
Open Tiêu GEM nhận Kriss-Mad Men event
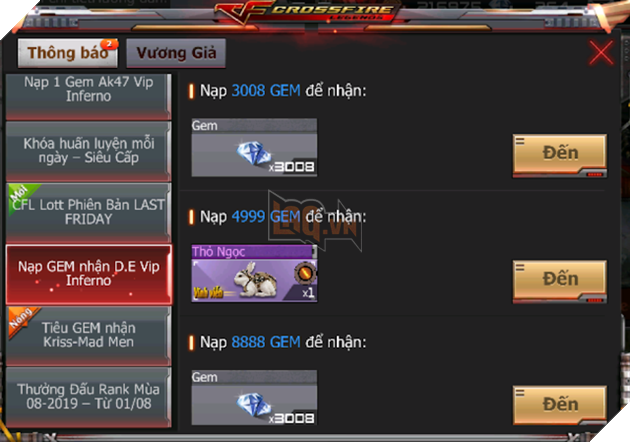pos(88,336)
